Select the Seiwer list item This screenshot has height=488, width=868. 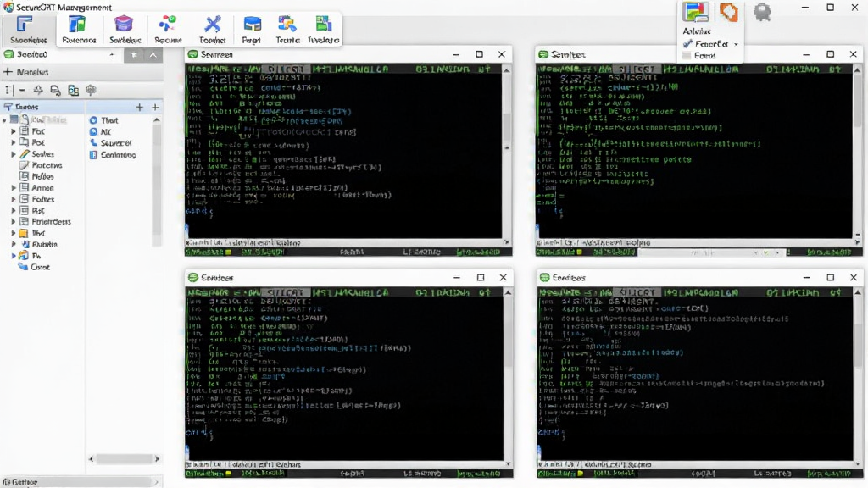coord(110,142)
